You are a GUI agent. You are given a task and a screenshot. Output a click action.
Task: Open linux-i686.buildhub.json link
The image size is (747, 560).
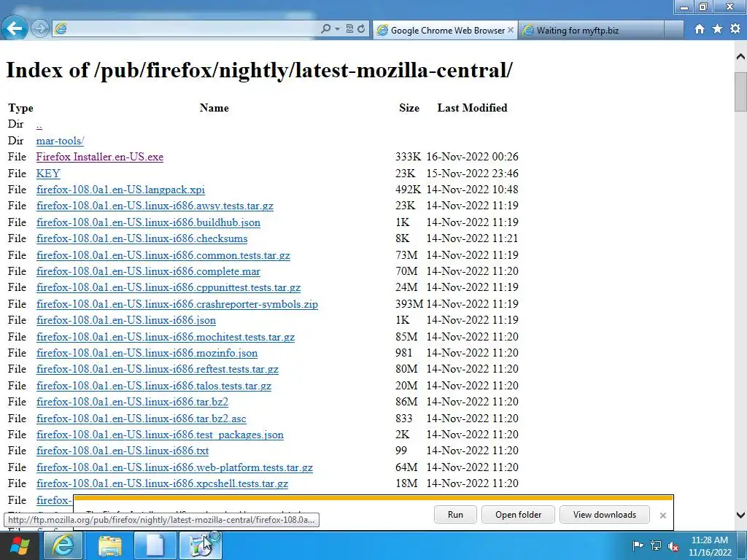(148, 222)
